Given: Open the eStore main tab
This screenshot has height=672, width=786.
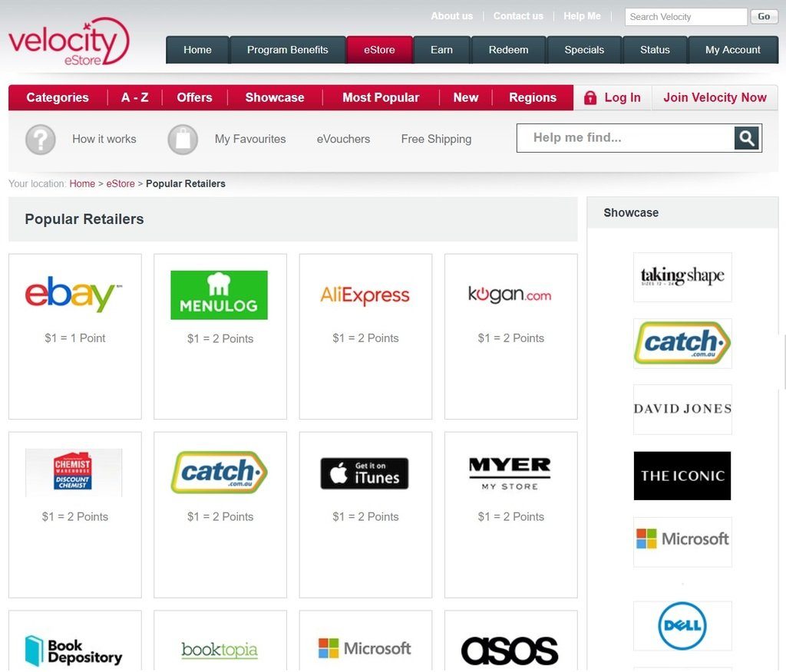Looking at the screenshot, I should click(x=379, y=50).
